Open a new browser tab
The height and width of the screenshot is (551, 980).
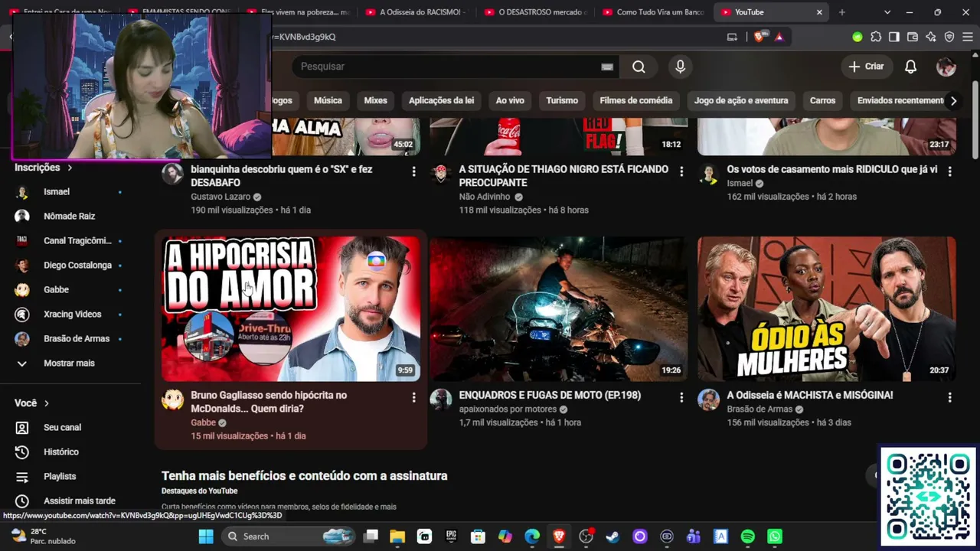[842, 12]
